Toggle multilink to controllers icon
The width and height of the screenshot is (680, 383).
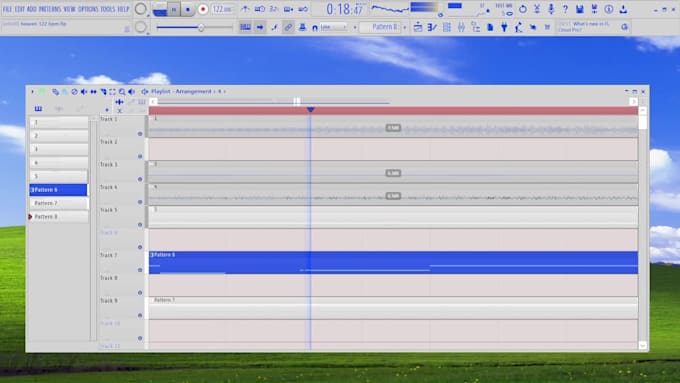coord(302,27)
